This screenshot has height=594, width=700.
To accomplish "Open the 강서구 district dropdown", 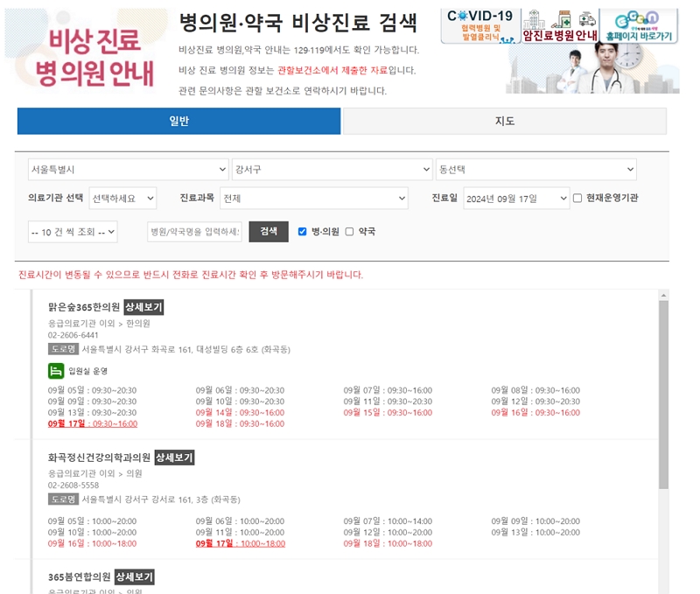I will pos(332,169).
